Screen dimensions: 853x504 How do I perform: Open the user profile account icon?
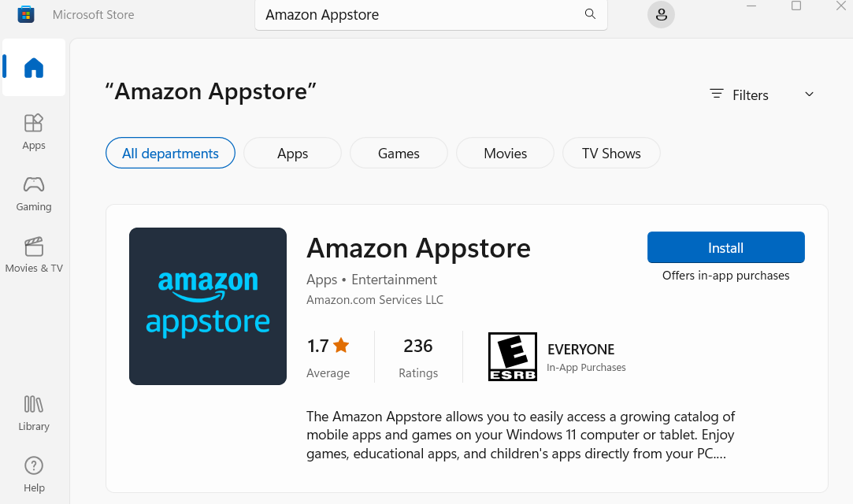point(661,15)
